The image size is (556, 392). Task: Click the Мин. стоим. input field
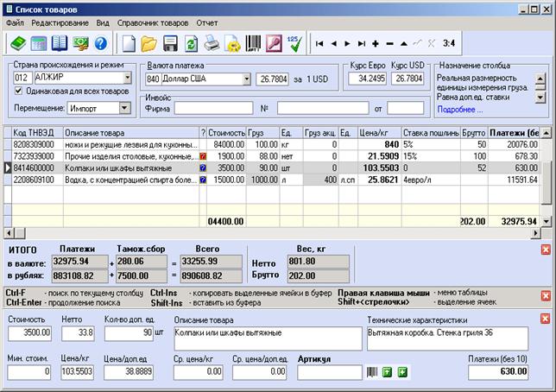(29, 372)
